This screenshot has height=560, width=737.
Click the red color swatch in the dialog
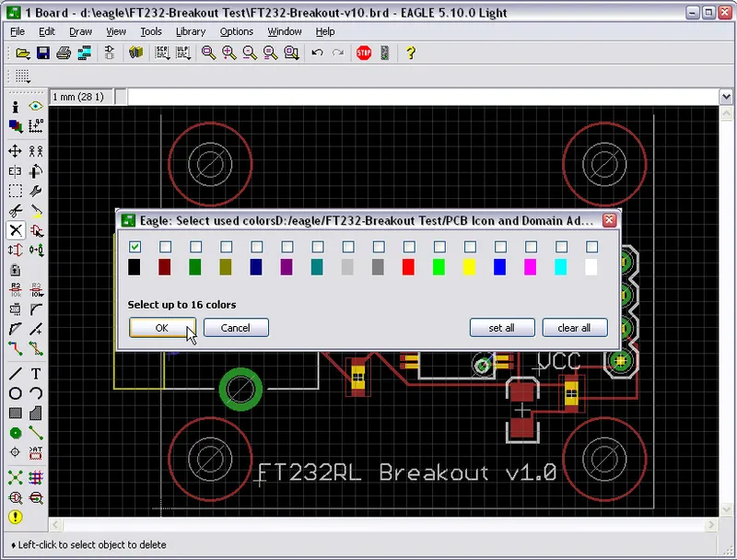[408, 267]
